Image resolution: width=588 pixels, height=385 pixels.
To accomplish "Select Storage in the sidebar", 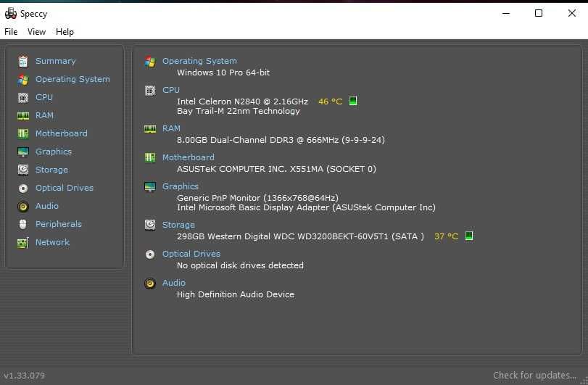I will [x=51, y=170].
